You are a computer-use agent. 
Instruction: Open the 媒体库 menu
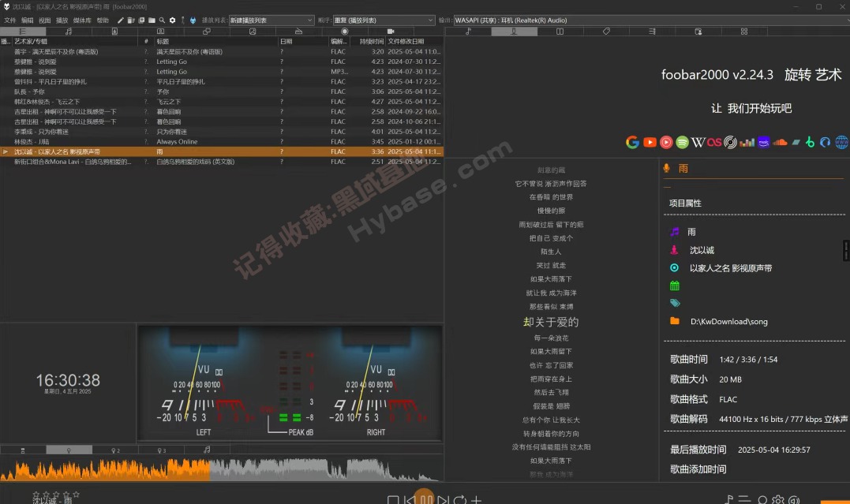click(81, 20)
